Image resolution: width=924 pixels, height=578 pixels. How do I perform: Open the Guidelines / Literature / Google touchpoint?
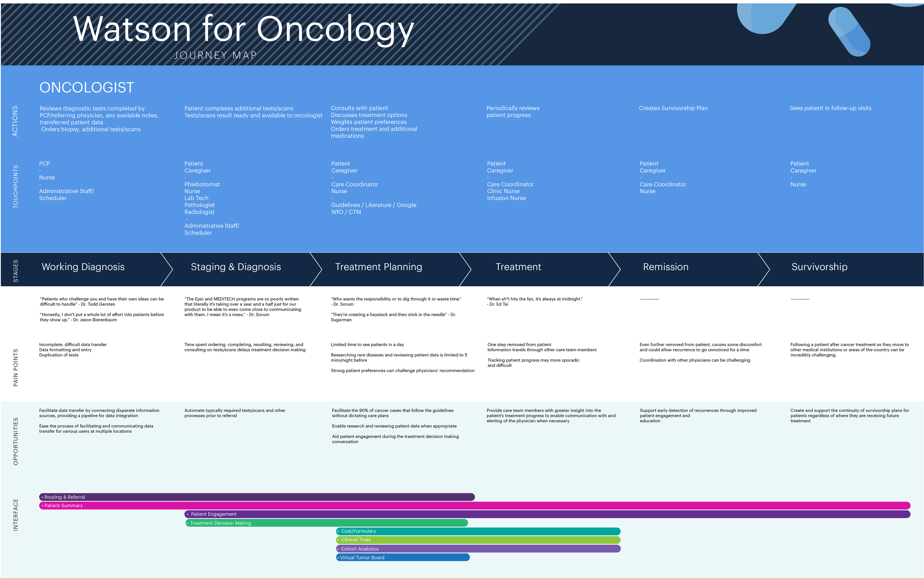click(x=373, y=205)
